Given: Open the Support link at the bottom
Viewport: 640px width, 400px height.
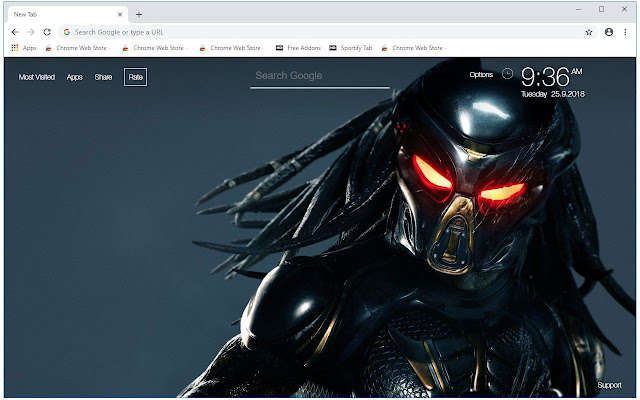Looking at the screenshot, I should [609, 385].
